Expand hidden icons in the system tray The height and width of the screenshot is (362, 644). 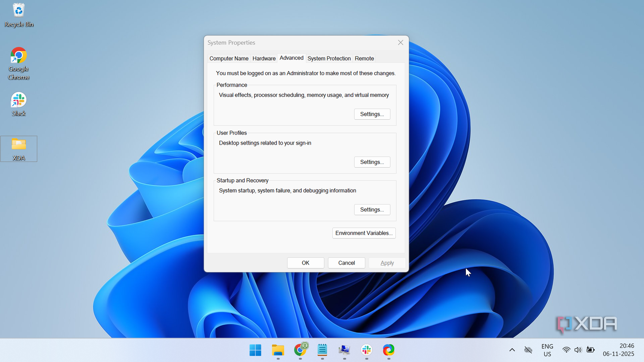512,350
